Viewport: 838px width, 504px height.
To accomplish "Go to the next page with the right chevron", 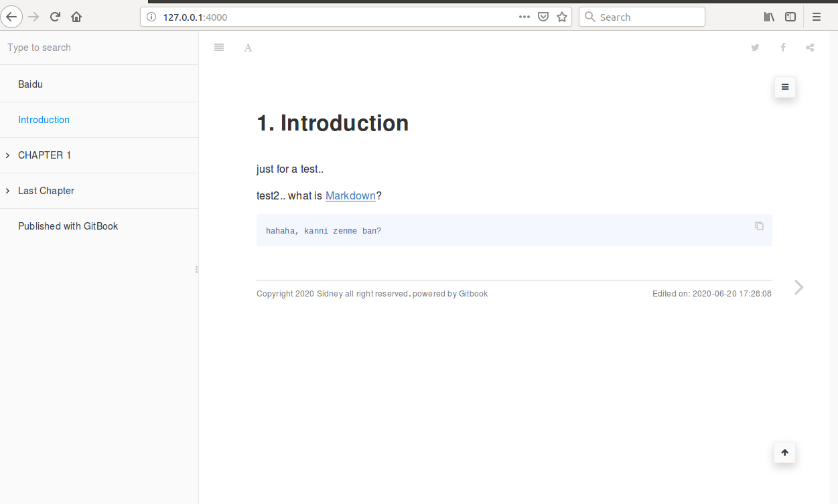I will [x=798, y=287].
